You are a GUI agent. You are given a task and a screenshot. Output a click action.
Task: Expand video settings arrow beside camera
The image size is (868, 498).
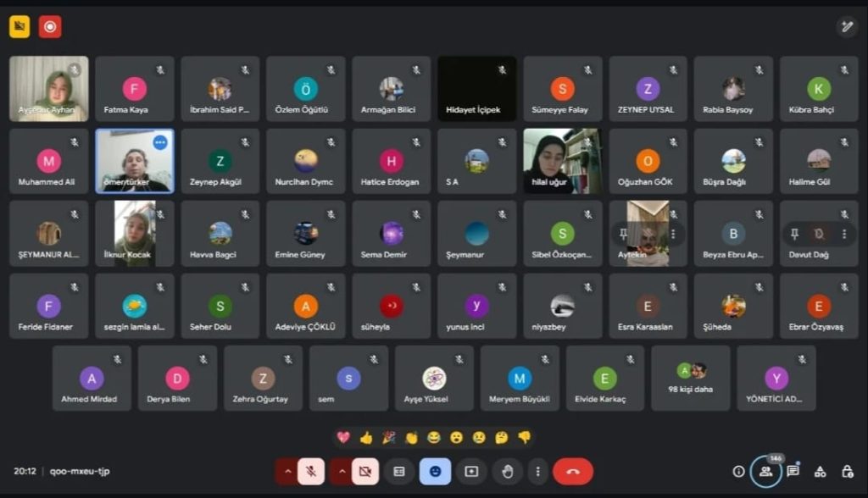click(342, 472)
